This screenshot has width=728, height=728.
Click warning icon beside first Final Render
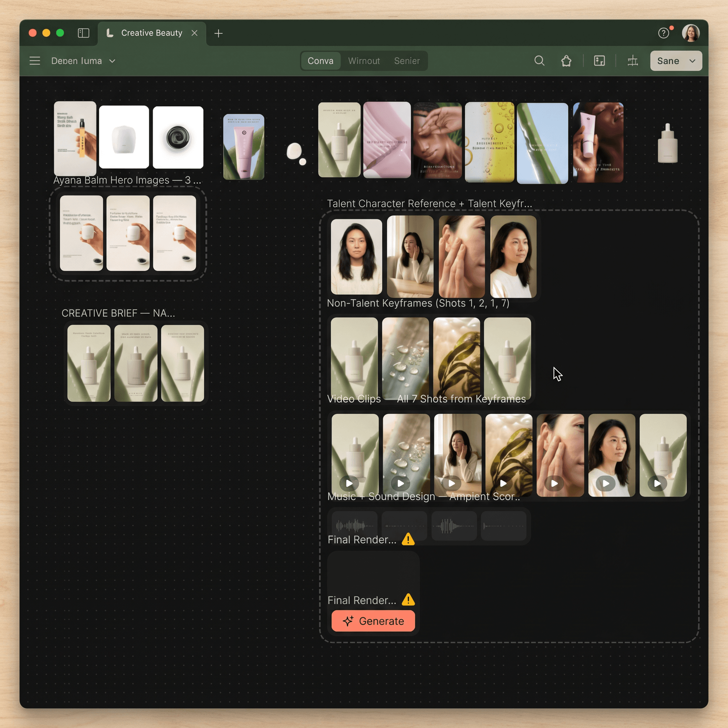click(x=408, y=539)
